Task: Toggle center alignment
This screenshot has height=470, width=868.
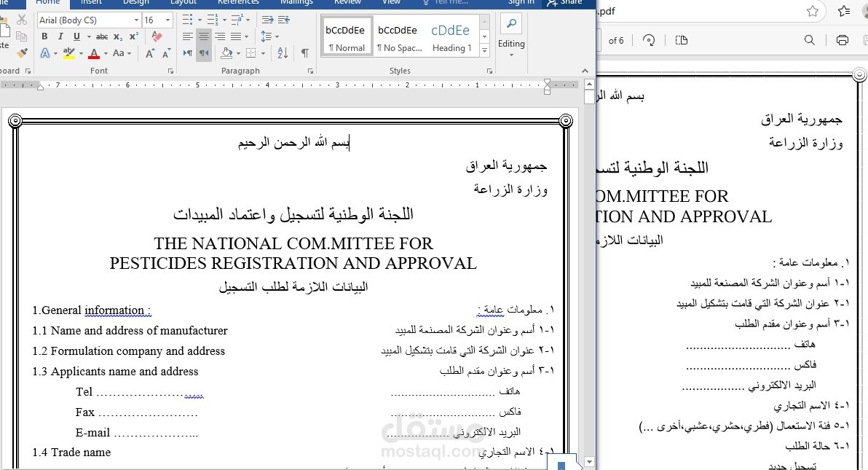Action: click(204, 36)
